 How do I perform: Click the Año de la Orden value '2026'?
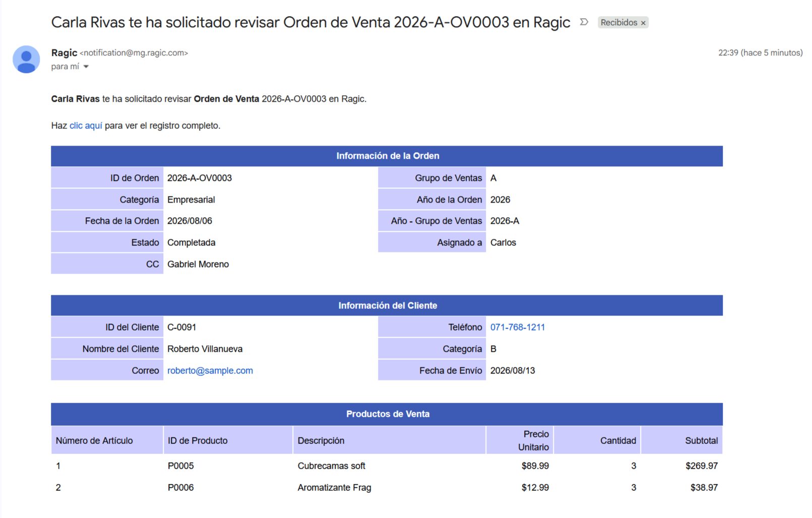coord(500,200)
